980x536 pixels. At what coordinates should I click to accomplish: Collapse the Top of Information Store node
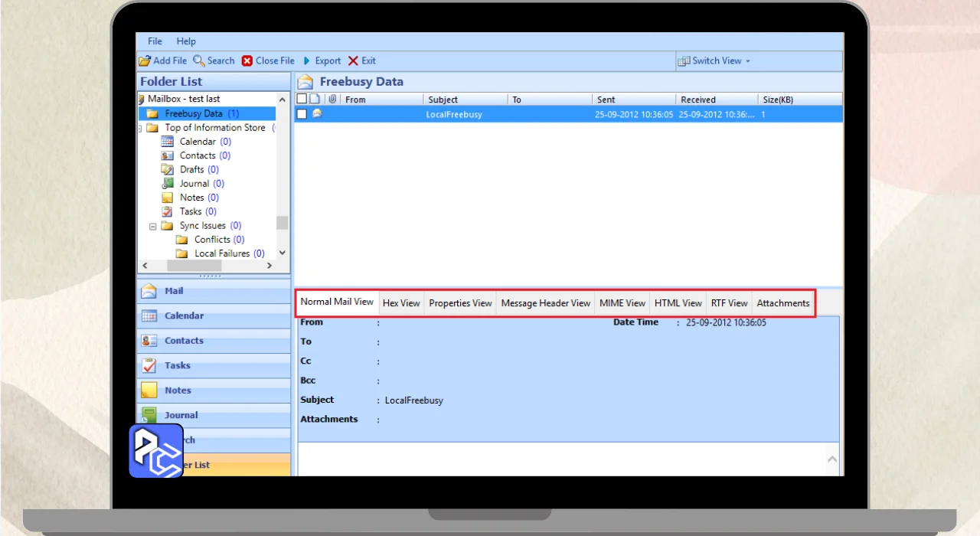[x=140, y=129]
